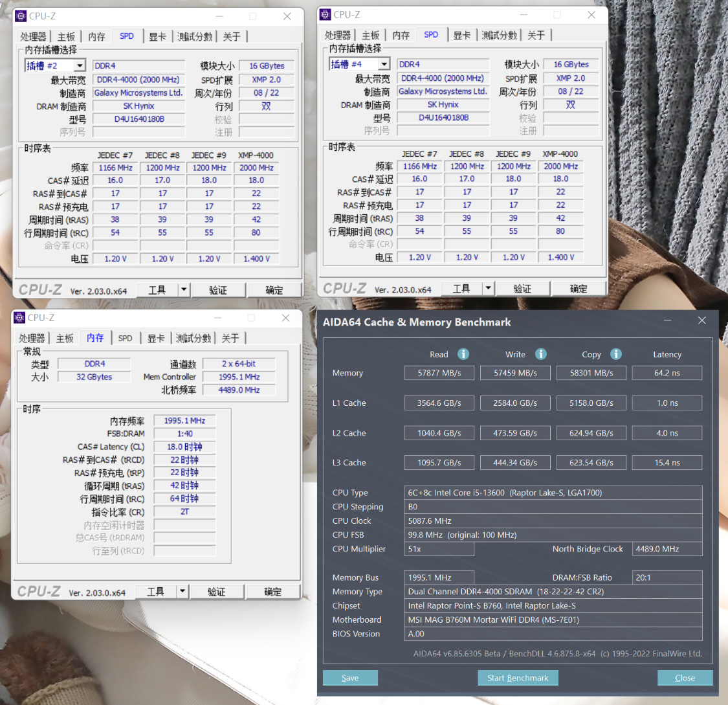Expand the 工具 dropdown arrow in the memory window
Screen dimensions: 728x705
pyautogui.click(x=182, y=591)
